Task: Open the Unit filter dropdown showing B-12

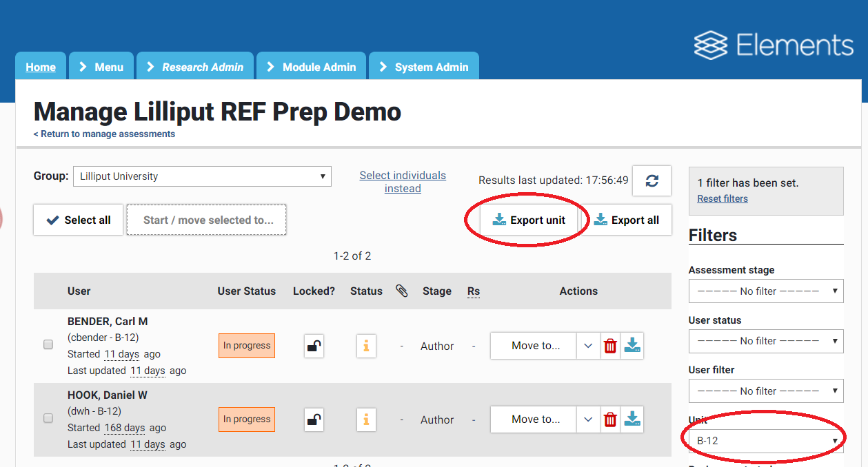Action: pos(765,441)
